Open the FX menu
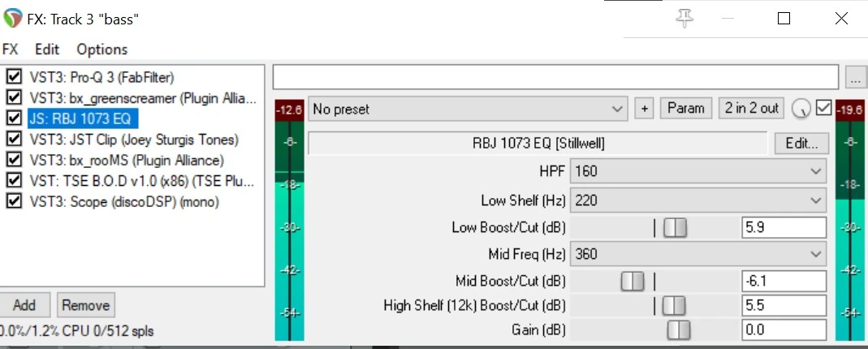This screenshot has height=349, width=868. [11, 50]
